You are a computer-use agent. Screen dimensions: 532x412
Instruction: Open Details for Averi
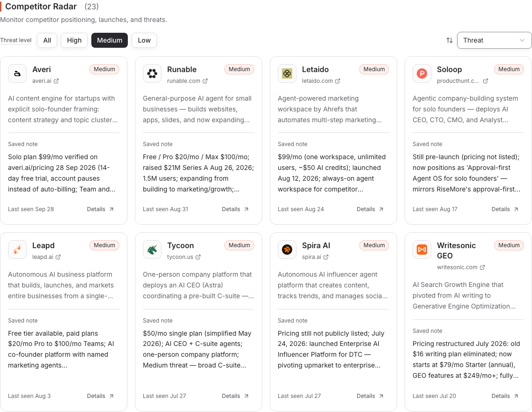(x=100, y=209)
